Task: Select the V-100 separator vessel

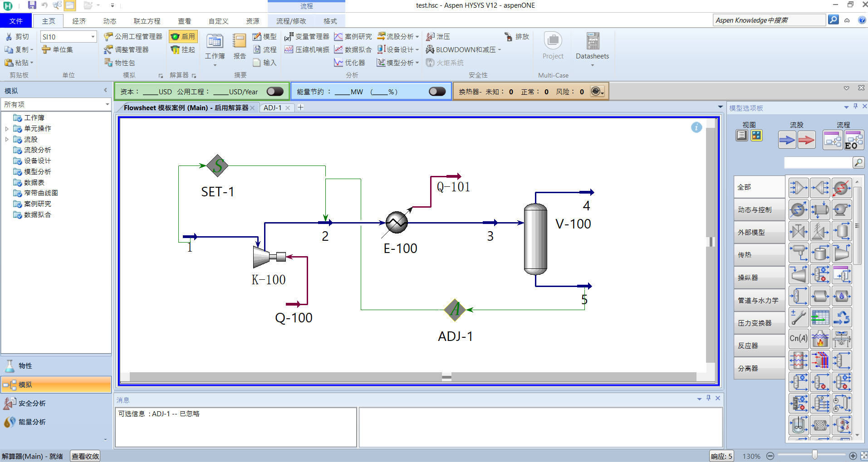Action: tap(535, 239)
